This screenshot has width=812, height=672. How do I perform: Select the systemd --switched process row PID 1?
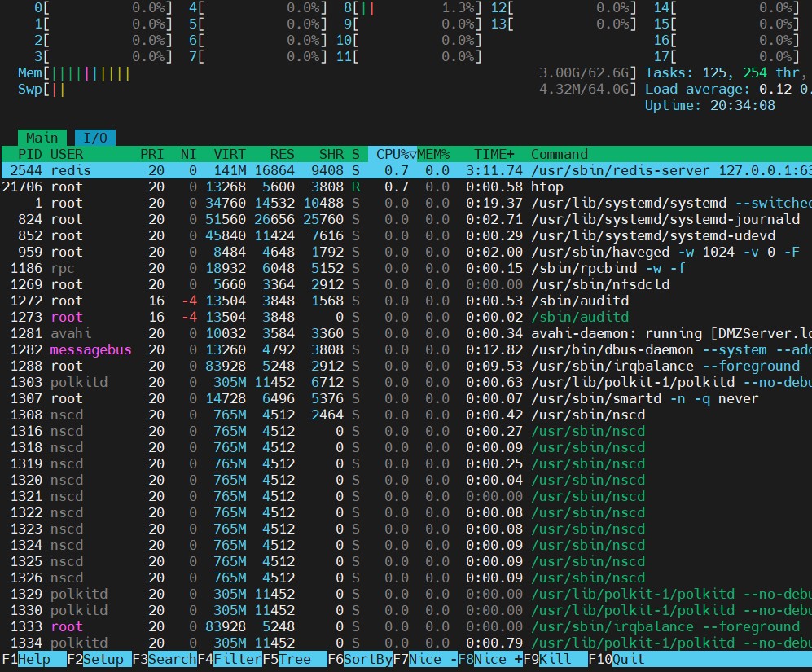click(406, 203)
